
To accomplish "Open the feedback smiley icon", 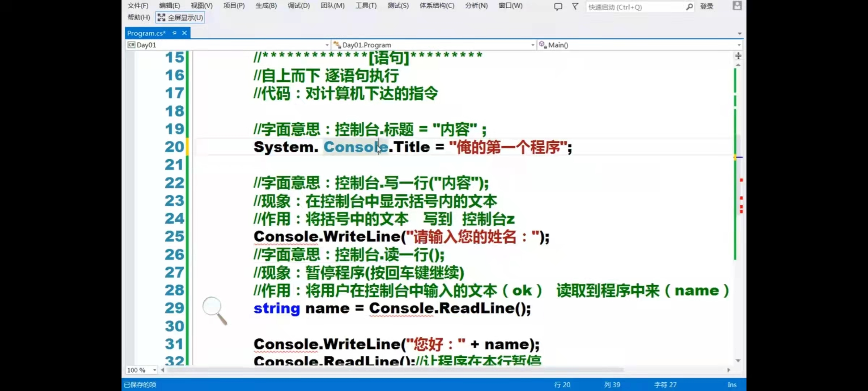I will tap(558, 7).
